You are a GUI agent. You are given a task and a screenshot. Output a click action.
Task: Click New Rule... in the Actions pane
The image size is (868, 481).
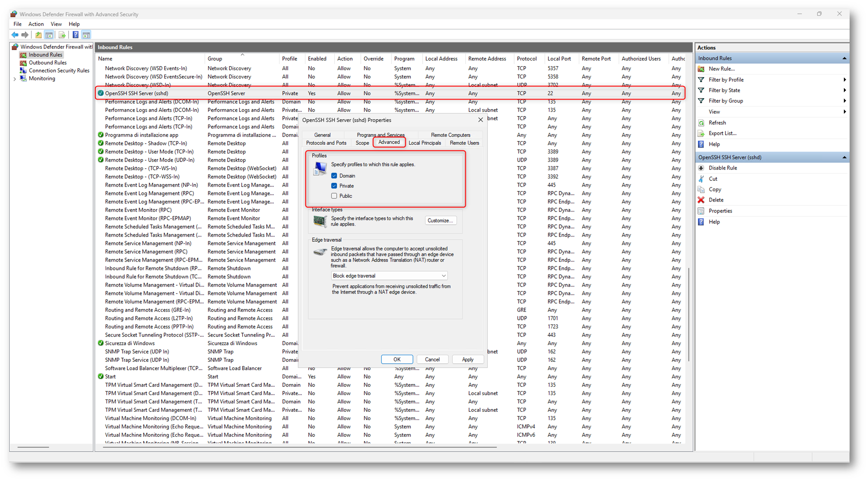pyautogui.click(x=722, y=69)
